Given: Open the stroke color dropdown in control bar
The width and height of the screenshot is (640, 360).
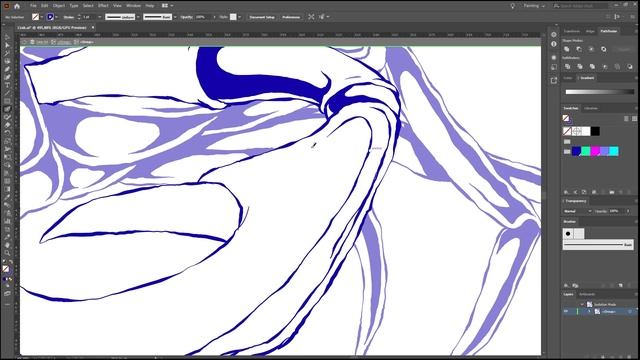Looking at the screenshot, I should (x=56, y=17).
